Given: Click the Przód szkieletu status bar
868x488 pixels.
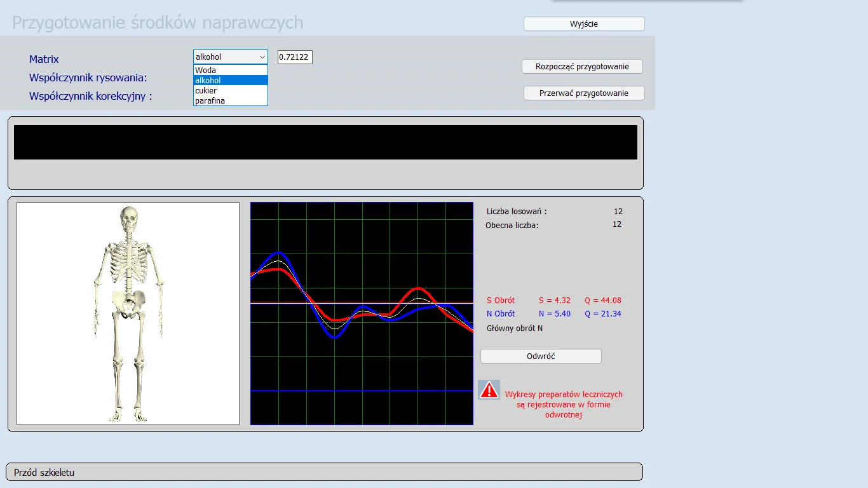Looking at the screenshot, I should 324,472.
